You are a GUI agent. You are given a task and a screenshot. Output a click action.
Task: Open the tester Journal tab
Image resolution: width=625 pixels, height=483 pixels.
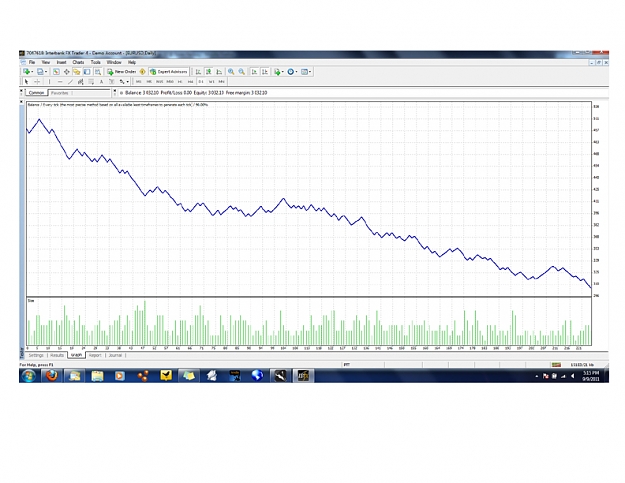[x=115, y=355]
